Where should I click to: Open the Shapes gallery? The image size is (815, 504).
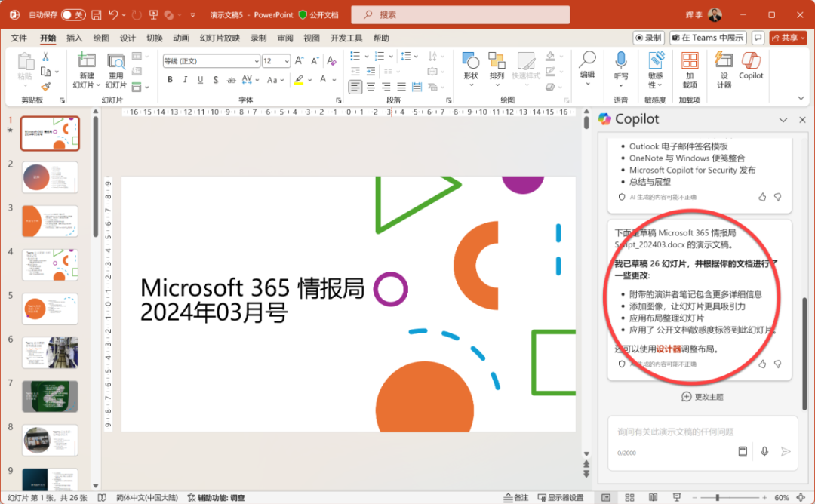pos(470,69)
